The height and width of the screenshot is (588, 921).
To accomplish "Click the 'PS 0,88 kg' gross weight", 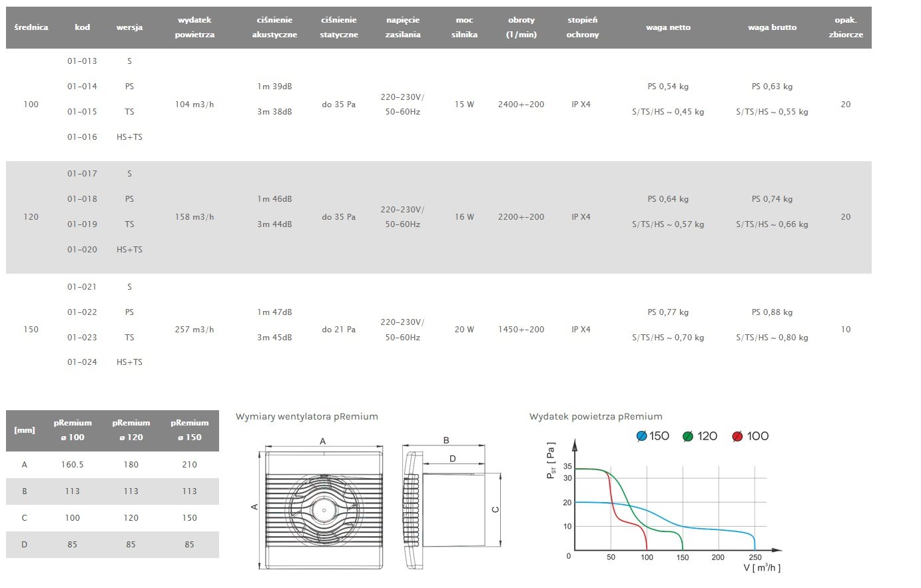I will (772, 312).
